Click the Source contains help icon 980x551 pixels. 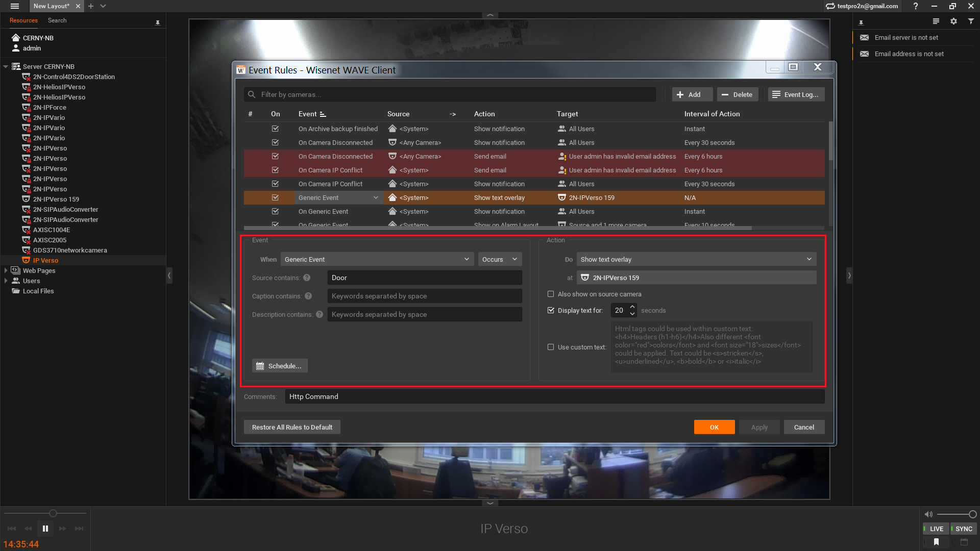307,278
